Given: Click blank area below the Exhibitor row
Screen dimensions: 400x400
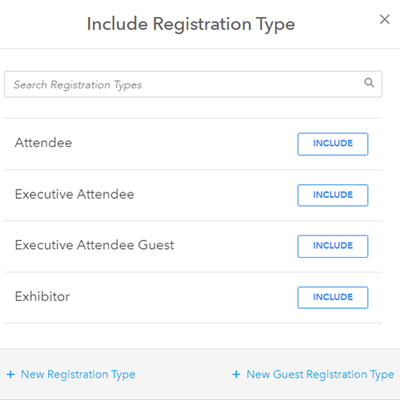Looking at the screenshot, I should [193, 336].
